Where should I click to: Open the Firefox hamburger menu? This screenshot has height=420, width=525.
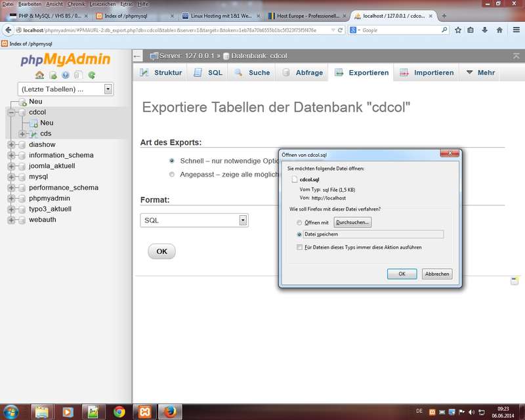pos(516,30)
